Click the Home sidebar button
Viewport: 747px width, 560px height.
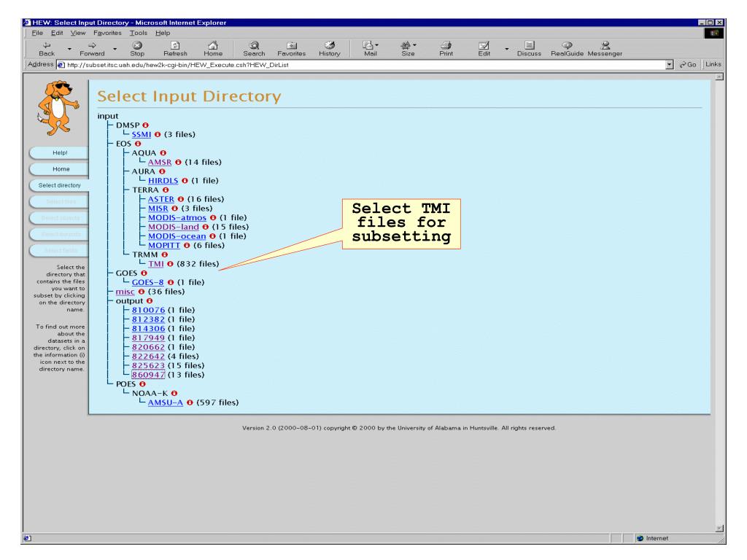click(59, 169)
